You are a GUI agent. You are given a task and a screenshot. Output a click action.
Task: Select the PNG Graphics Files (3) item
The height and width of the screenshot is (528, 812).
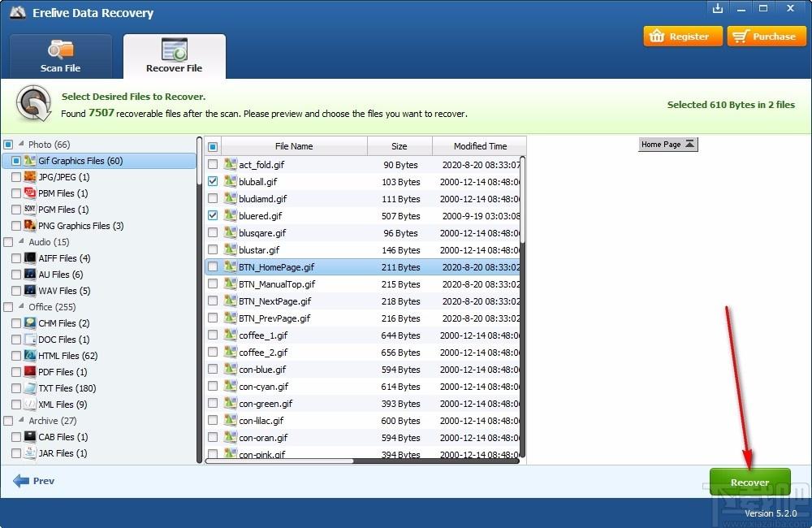(x=80, y=226)
